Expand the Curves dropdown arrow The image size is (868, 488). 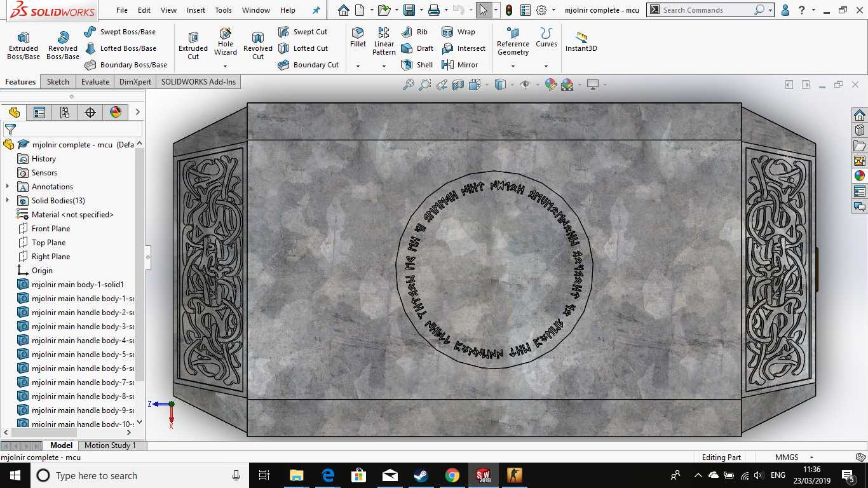[546, 66]
